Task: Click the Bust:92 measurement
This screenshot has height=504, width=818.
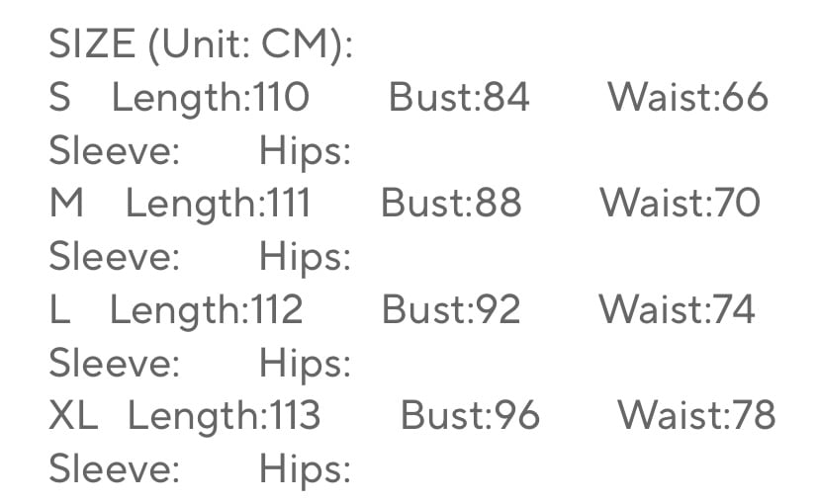Action: point(451,310)
